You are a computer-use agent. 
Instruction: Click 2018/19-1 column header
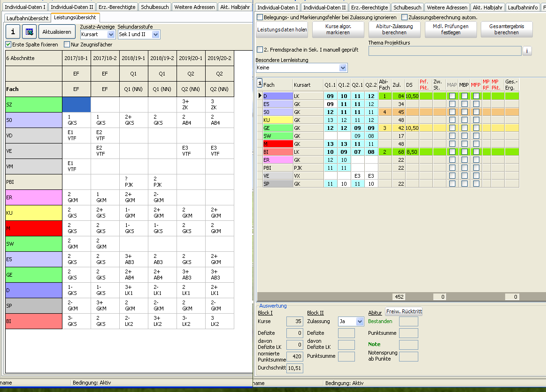133,58
